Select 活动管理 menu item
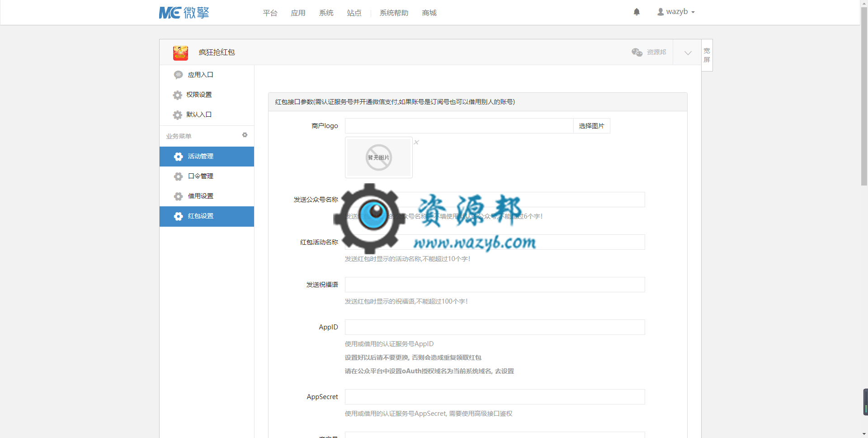 coord(207,157)
